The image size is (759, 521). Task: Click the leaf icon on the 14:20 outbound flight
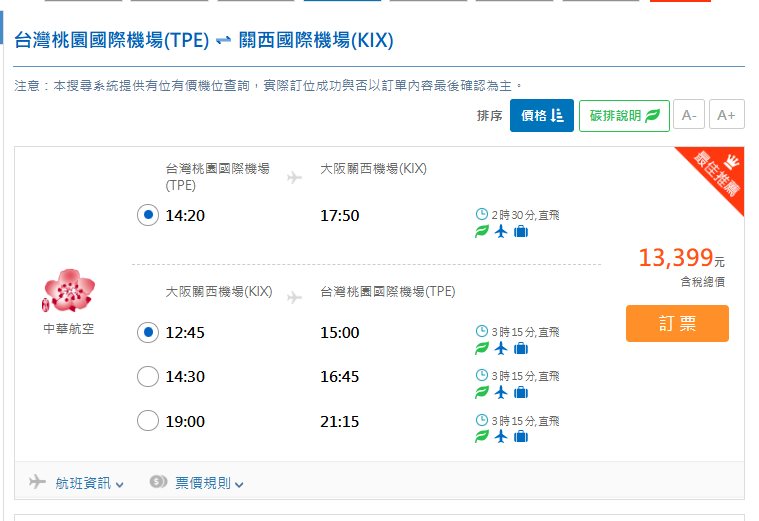point(482,232)
